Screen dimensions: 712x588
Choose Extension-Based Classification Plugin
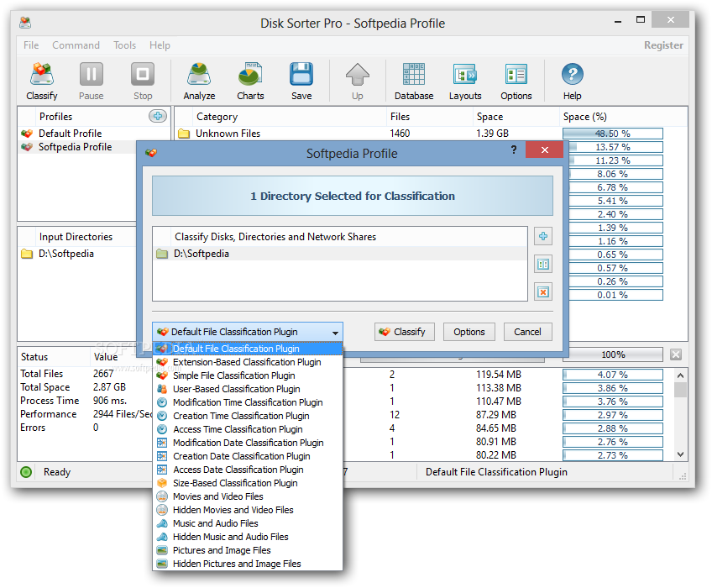[248, 362]
